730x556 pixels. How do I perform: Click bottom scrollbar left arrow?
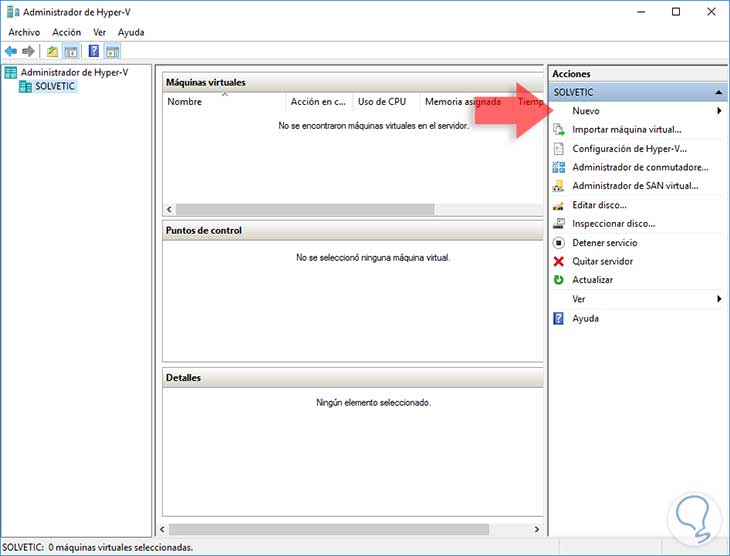tap(162, 529)
